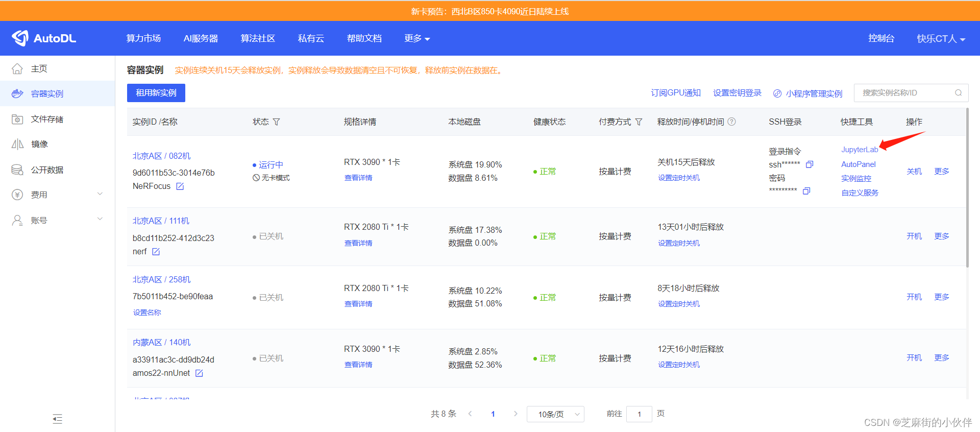Viewport: 980px width, 432px height.
Task: Expand the 费用 sidebar section
Action: click(100, 194)
